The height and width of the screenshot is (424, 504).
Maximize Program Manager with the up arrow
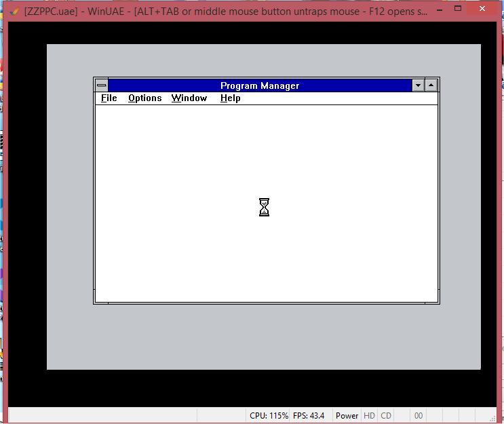(431, 85)
